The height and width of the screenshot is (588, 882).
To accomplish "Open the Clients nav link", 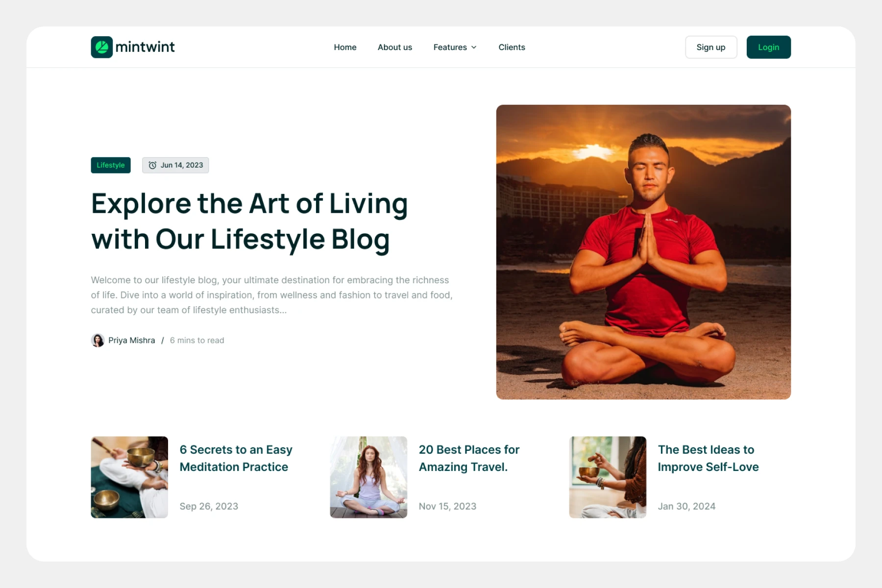I will tap(512, 47).
